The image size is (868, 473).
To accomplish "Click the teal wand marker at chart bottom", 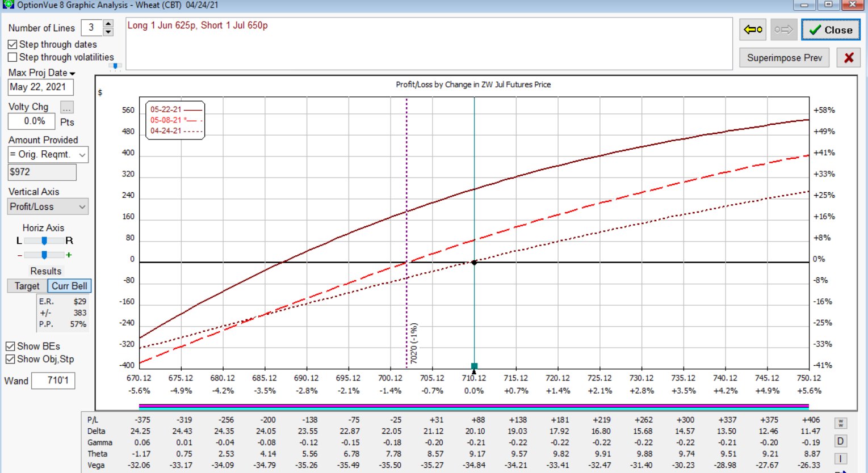I will coord(474,367).
